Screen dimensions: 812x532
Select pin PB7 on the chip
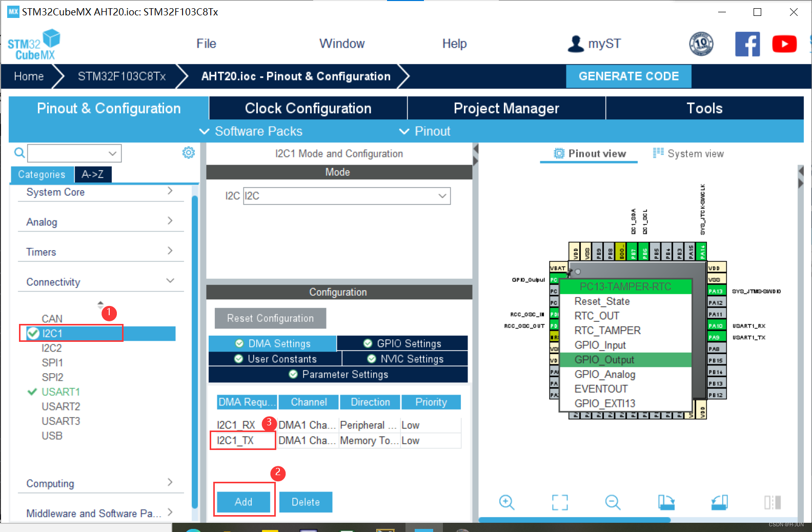[x=634, y=251]
